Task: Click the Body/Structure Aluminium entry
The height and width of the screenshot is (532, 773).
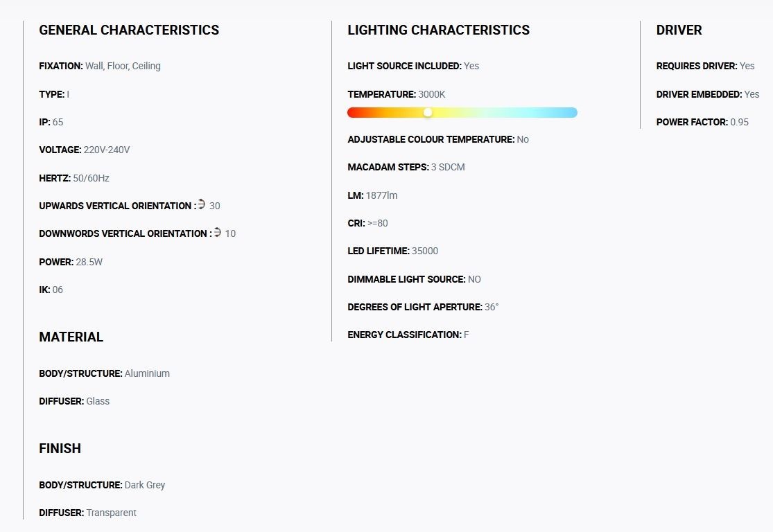Action: 105,373
